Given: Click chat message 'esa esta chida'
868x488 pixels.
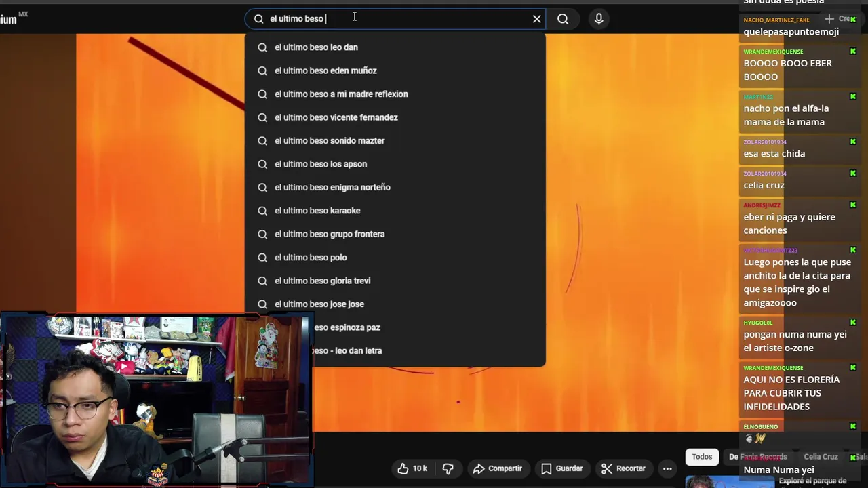Looking at the screenshot, I should pyautogui.click(x=774, y=154).
